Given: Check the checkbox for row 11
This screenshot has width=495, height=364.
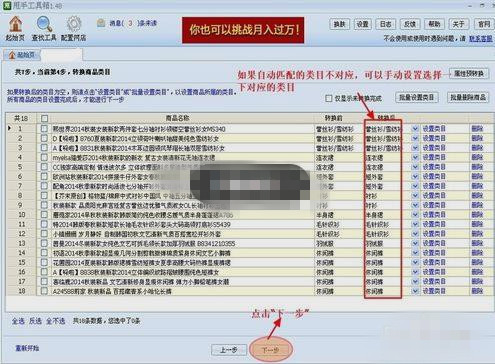Looking at the screenshot, I should point(44,224).
